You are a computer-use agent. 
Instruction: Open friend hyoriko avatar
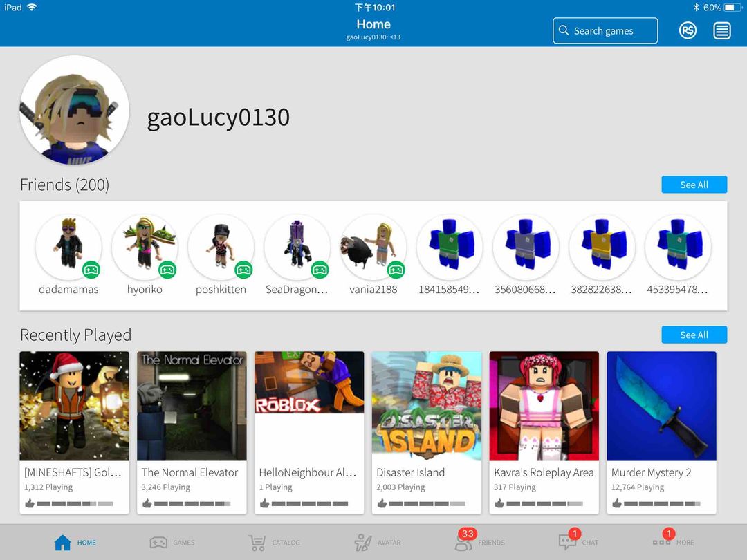click(x=145, y=247)
